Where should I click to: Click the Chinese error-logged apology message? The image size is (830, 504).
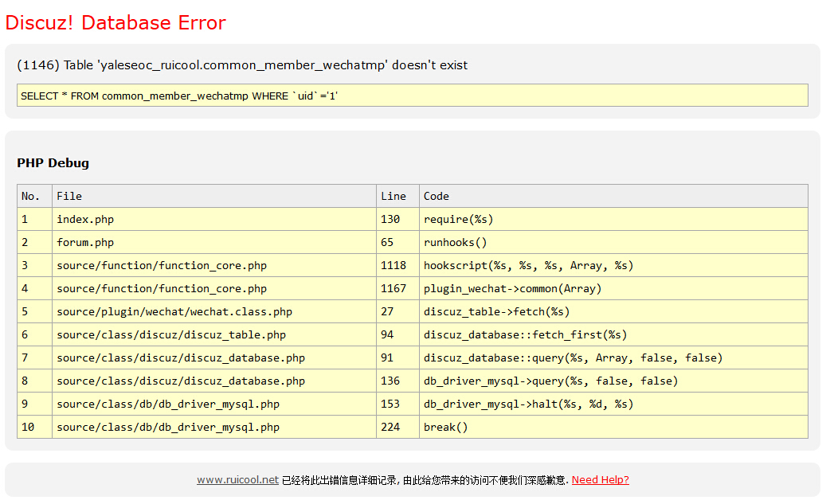click(425, 480)
